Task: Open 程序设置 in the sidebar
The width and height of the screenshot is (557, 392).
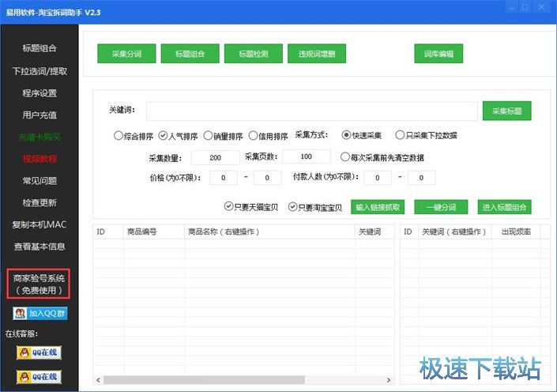Action: pos(39,93)
